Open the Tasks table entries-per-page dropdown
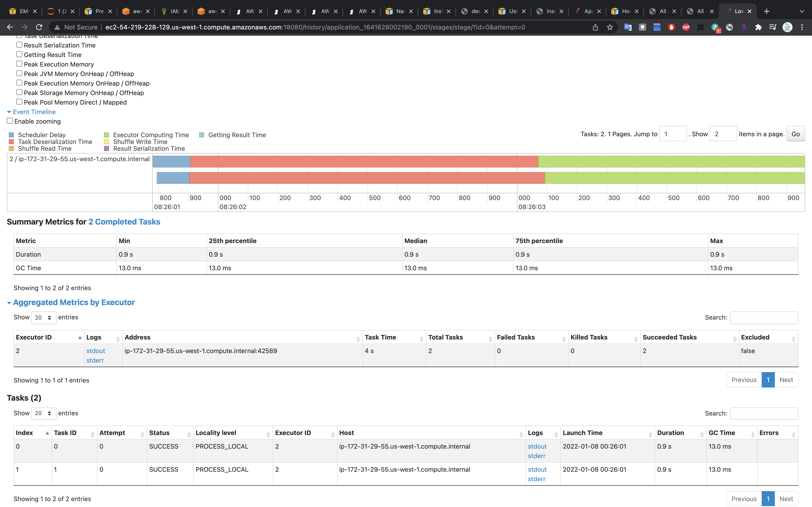Image resolution: width=812 pixels, height=507 pixels. (44, 413)
